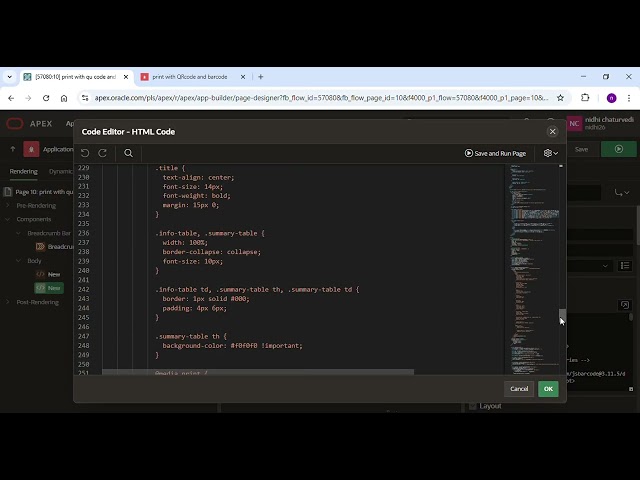Click the code minimap preview
This screenshot has width=640, height=480.
pyautogui.click(x=533, y=269)
